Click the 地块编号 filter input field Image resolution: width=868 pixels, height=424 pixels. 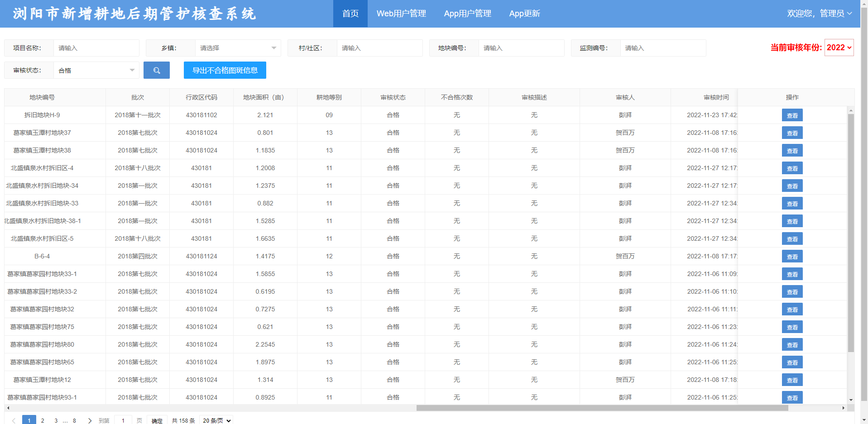coord(521,48)
